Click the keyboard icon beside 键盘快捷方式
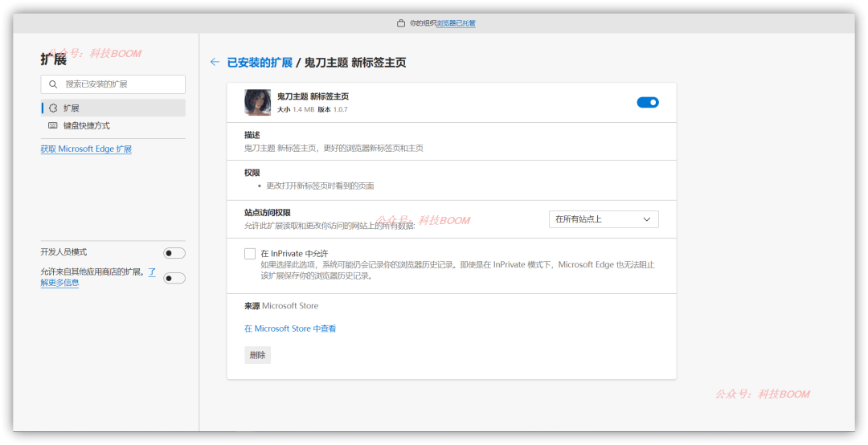Screen dimensions: 868x445 point(53,125)
